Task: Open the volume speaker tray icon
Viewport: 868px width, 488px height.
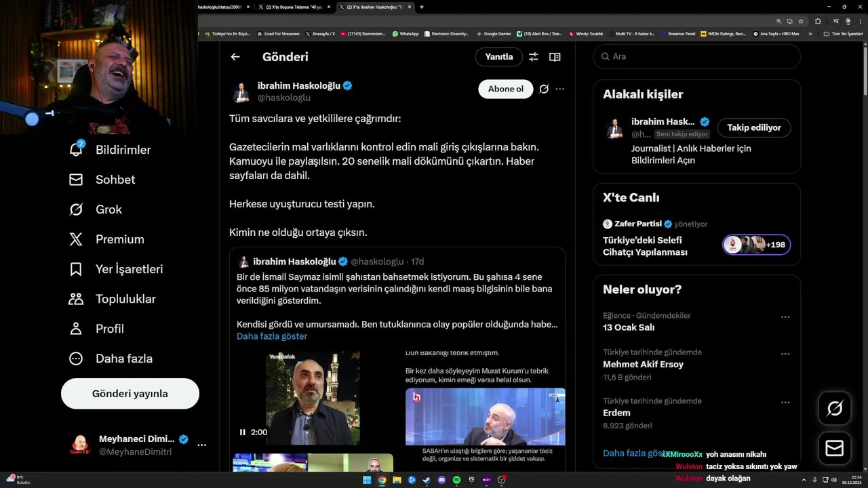Action: [x=833, y=480]
